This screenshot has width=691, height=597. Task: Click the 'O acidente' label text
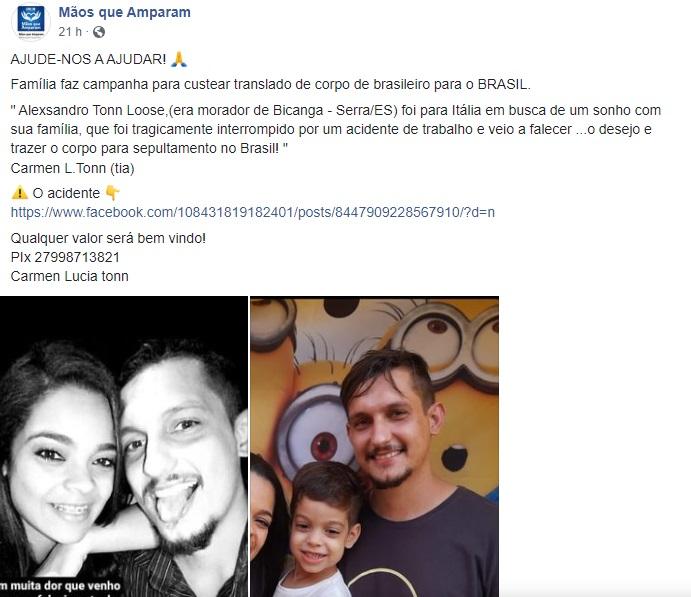click(x=66, y=193)
